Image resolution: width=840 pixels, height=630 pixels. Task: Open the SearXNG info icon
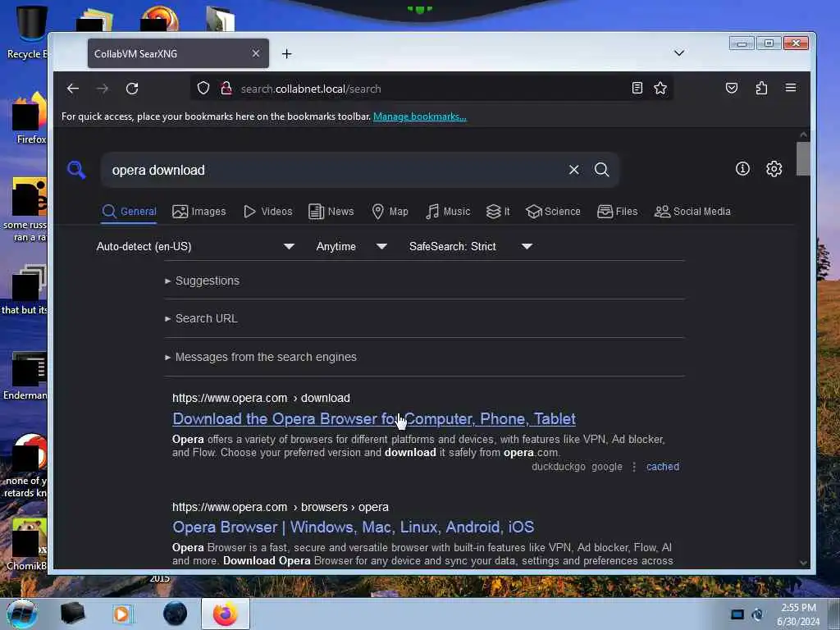742,169
